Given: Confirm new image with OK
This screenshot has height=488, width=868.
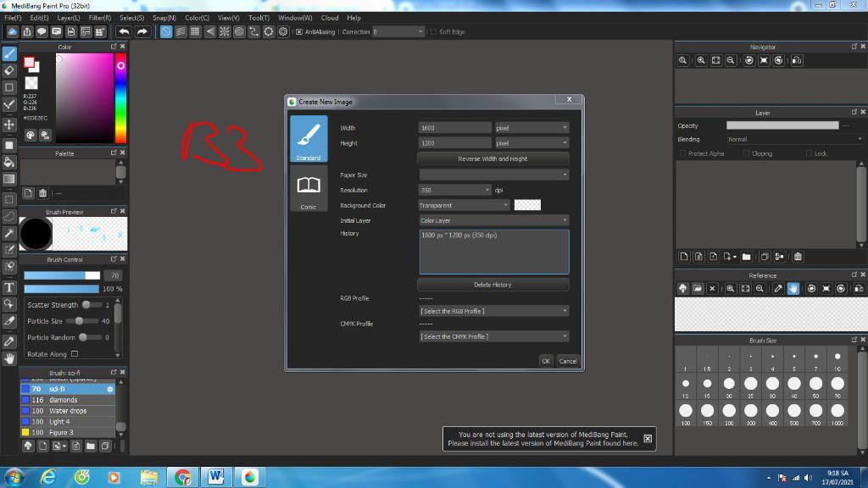Looking at the screenshot, I should pyautogui.click(x=546, y=361).
